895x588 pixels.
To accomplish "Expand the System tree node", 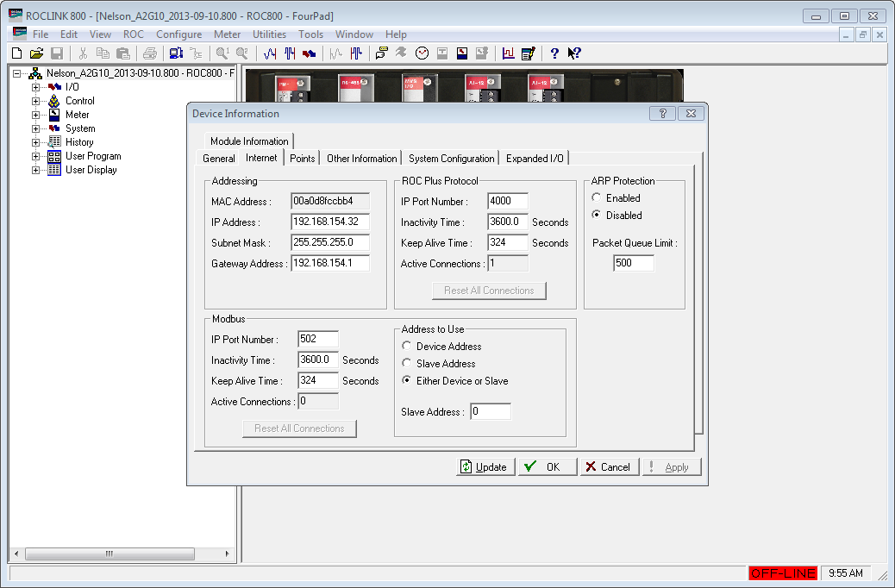I will tap(35, 128).
